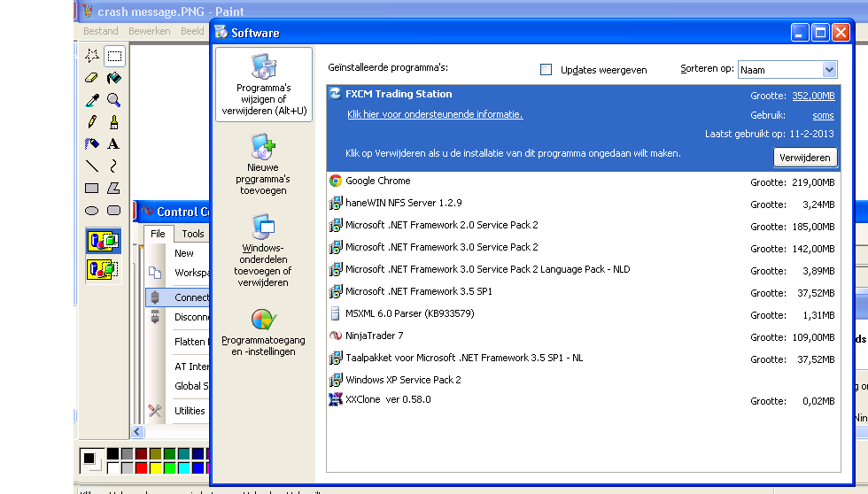Pick the black color swatch in palette

(113, 453)
